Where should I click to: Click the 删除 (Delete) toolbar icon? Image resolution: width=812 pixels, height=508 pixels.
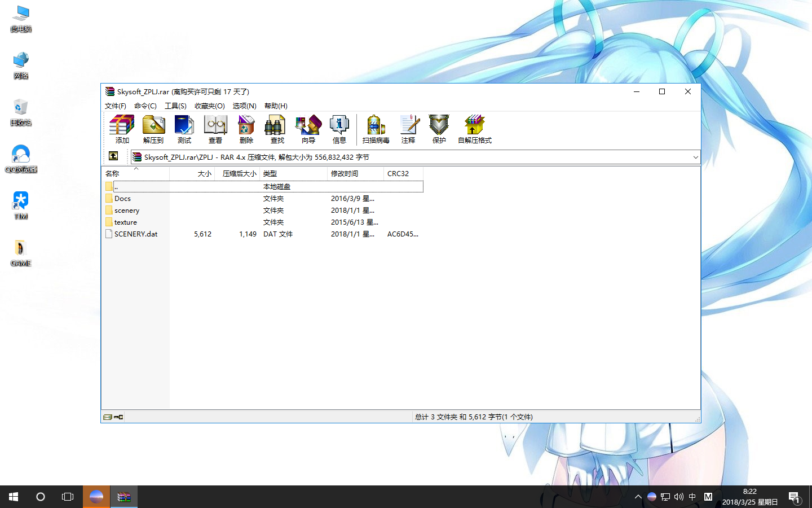tap(246, 129)
